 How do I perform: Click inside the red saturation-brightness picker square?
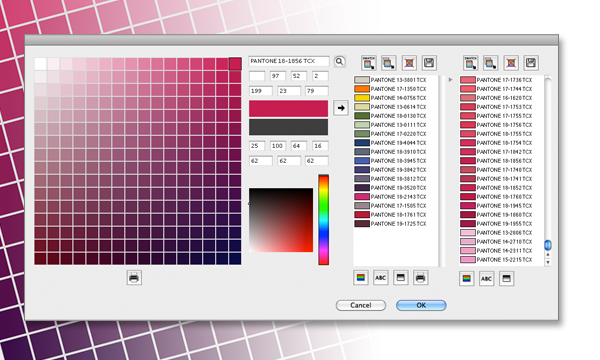tap(281, 220)
